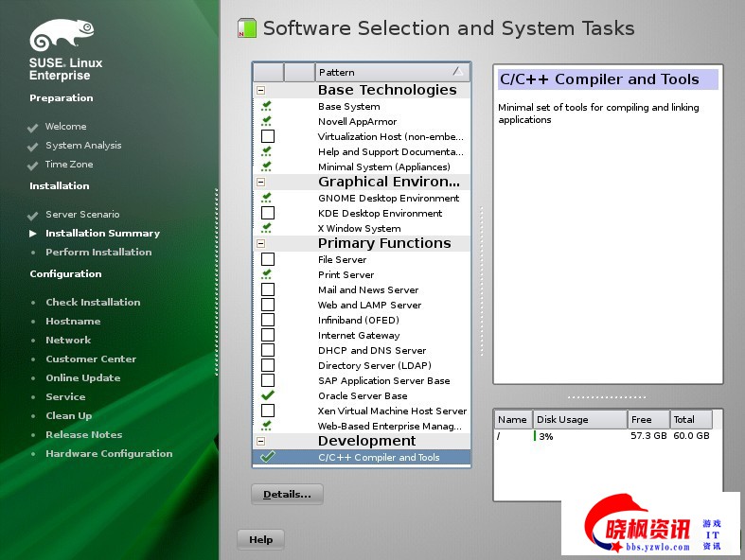Collapse the Primary Functions section

pyautogui.click(x=261, y=244)
